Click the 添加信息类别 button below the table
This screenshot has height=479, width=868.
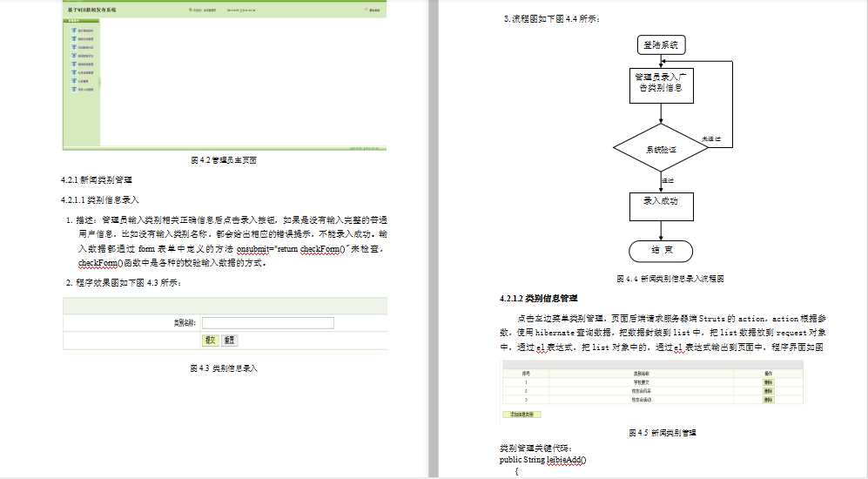pos(522,414)
